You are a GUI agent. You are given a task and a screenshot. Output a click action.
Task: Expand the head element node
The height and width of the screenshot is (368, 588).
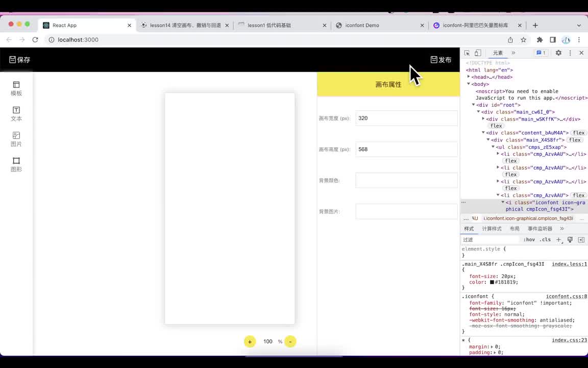pos(469,77)
